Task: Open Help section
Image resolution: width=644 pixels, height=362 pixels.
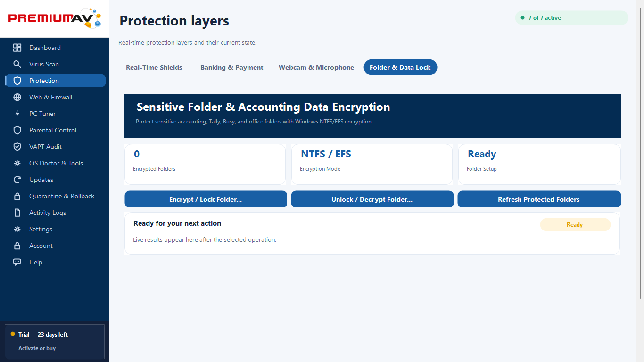Action: tap(55, 262)
